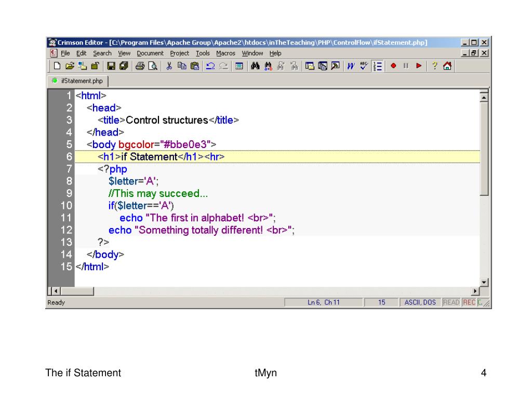
Task: Click the vertical scrollbar down arrow
Action: coord(484,282)
